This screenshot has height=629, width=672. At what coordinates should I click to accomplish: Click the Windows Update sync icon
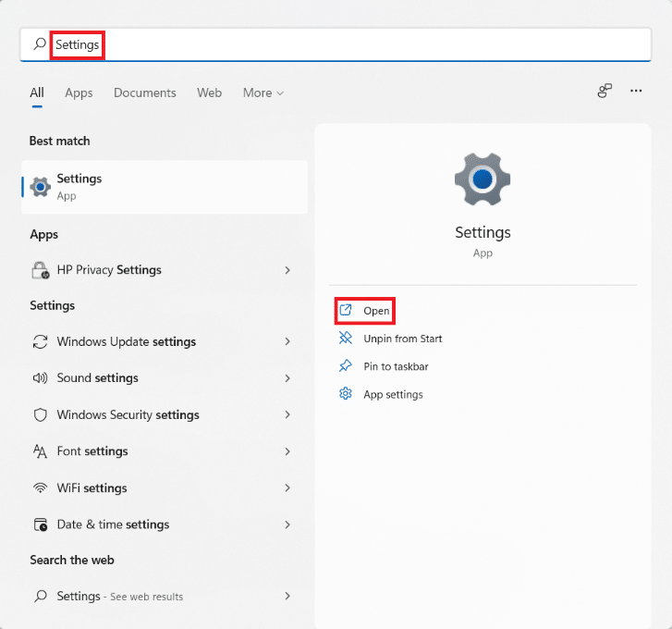click(x=40, y=341)
